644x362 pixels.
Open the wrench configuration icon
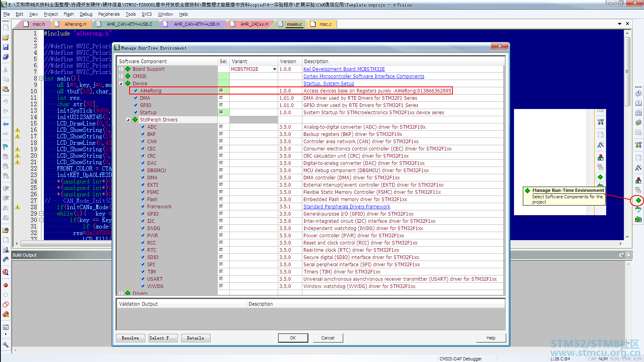tap(6, 345)
